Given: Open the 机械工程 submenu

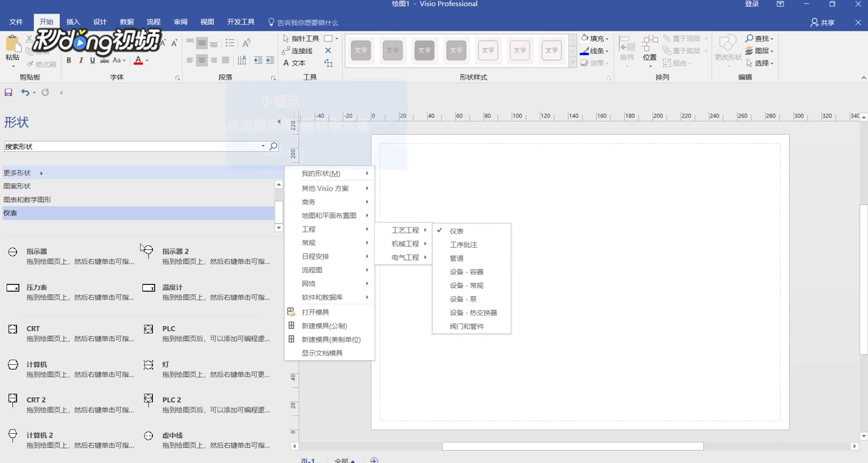Looking at the screenshot, I should pos(403,244).
